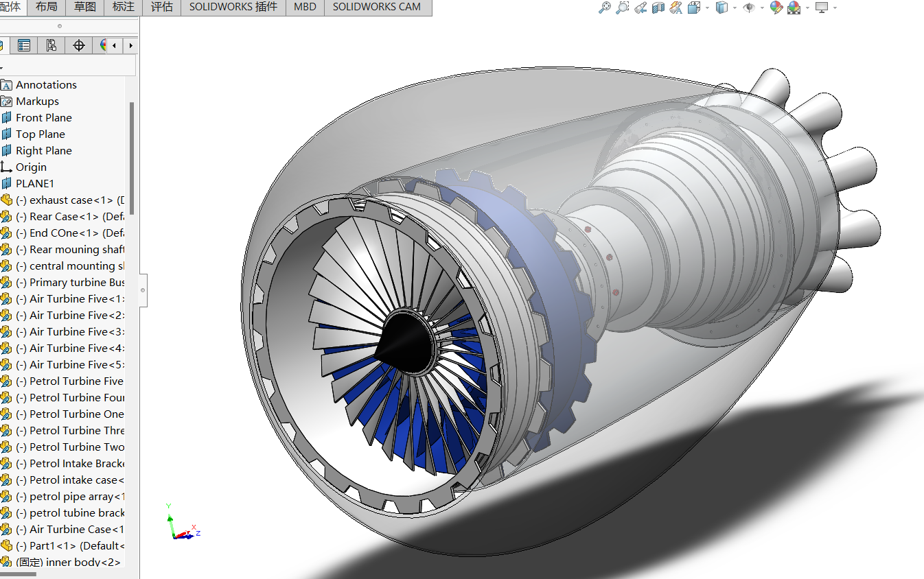This screenshot has height=579, width=924.
Task: Click the Previous View icon
Action: pos(640,8)
